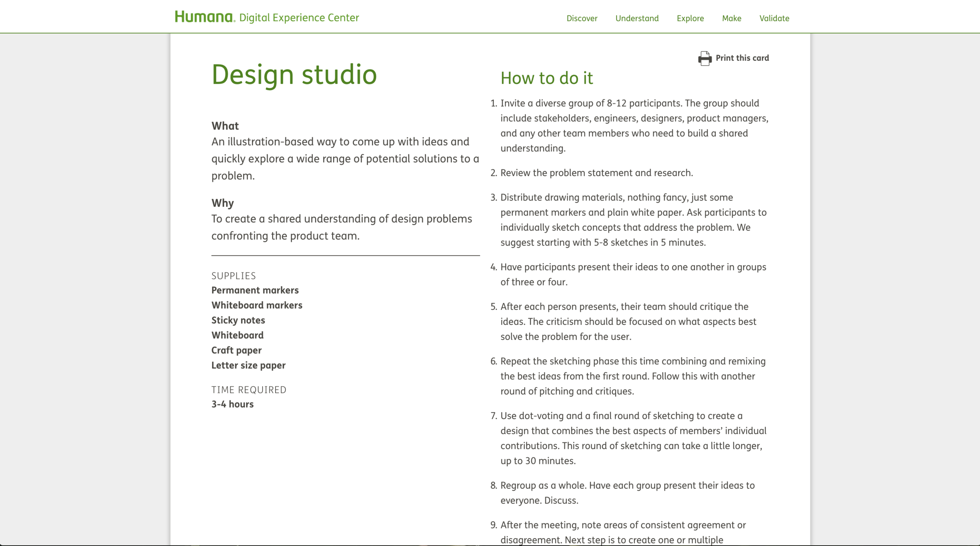Click Craft paper in the supplies list

click(x=236, y=350)
